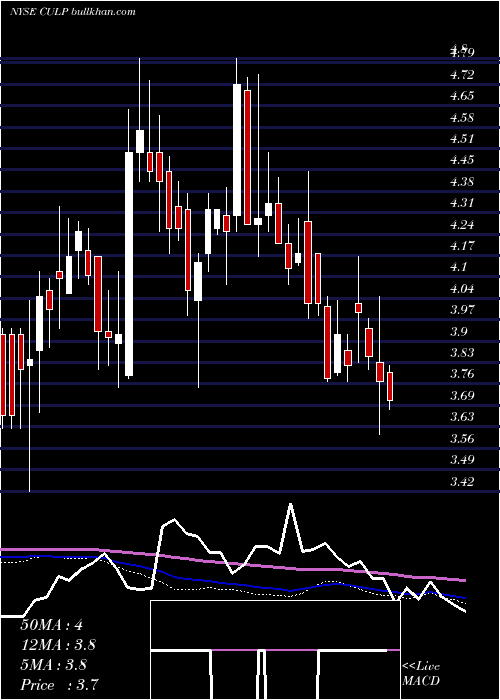Click the 3.83 price axis label
Screen dimensions: 500x700
462,353
